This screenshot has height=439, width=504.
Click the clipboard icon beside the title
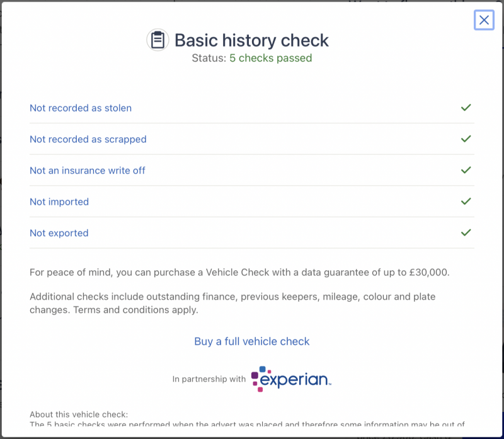pos(157,40)
